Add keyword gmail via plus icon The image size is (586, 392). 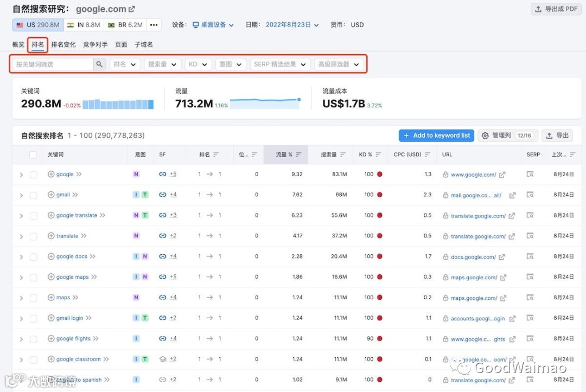tap(51, 195)
